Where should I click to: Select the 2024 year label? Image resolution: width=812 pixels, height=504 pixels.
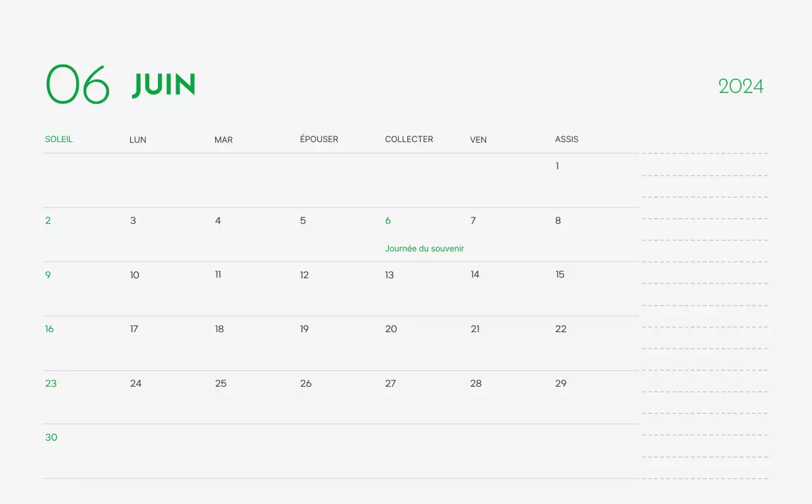[x=740, y=86]
